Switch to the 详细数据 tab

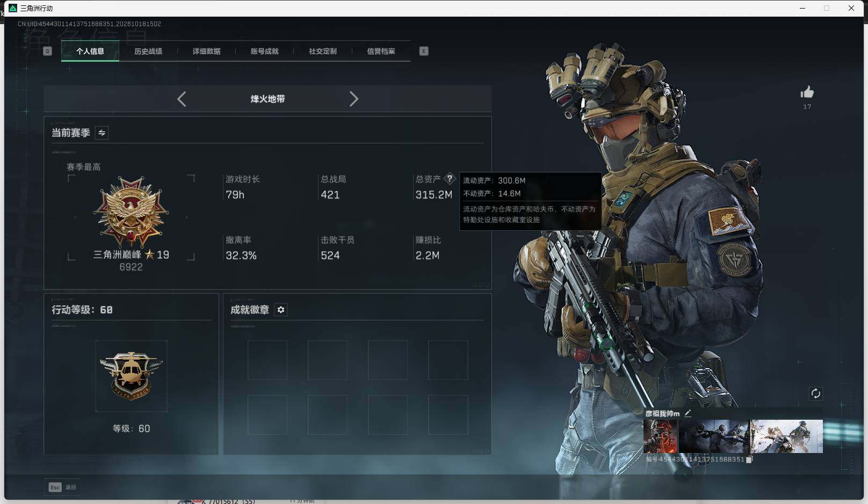pos(206,51)
